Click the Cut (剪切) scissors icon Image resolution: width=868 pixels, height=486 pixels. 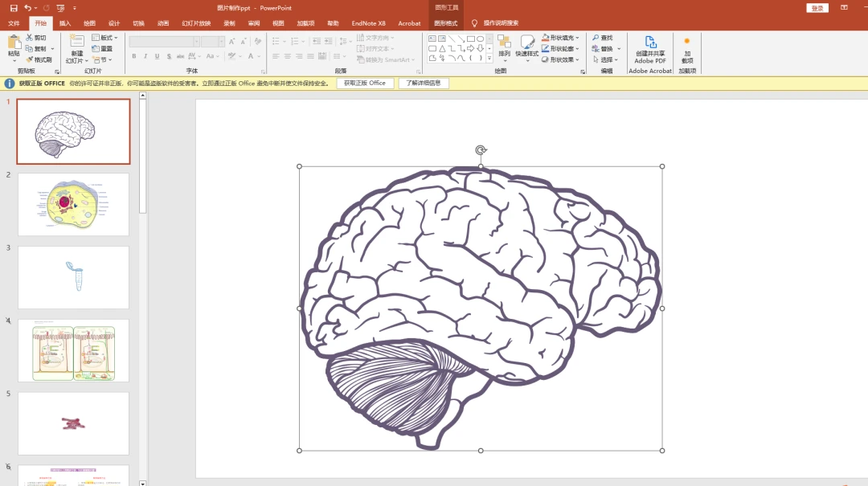(30, 38)
